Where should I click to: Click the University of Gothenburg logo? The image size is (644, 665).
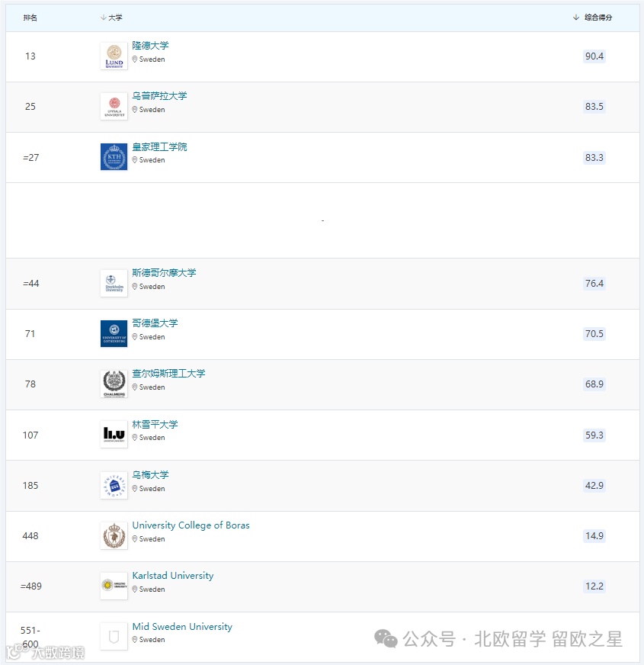[114, 334]
